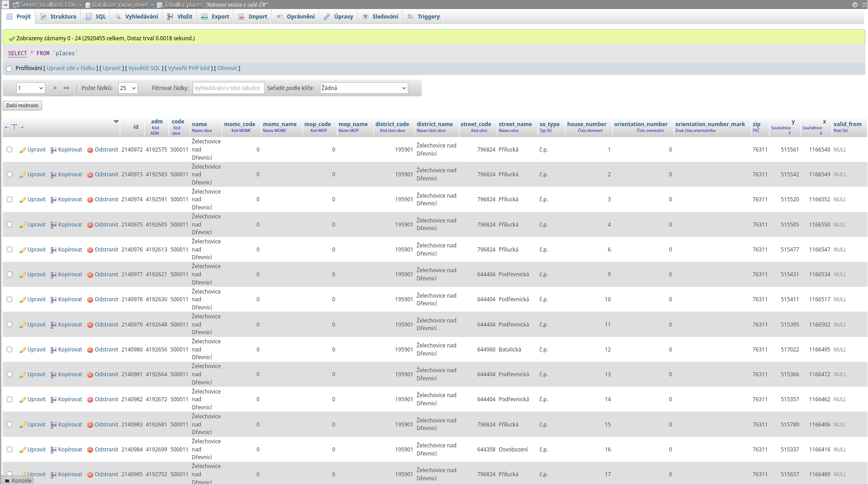Enable the Profilování checkbox

9,69
